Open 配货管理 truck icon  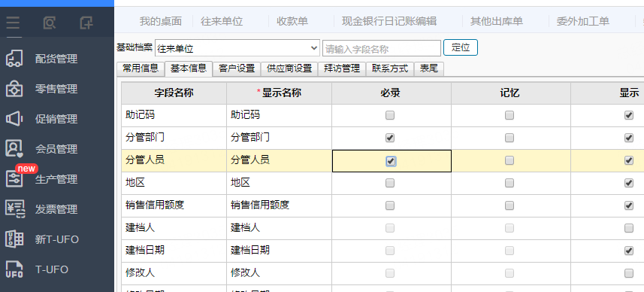[x=14, y=59]
